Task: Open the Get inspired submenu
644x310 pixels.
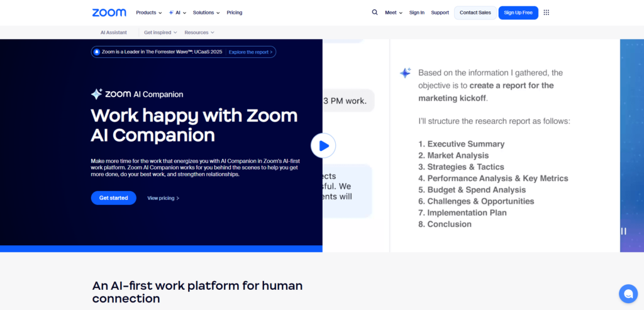Action: click(160, 33)
